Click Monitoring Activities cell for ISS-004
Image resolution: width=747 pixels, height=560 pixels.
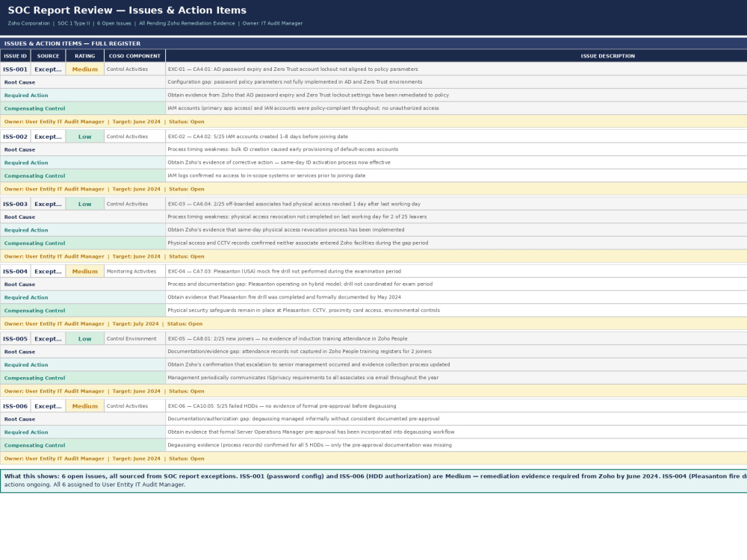point(134,272)
